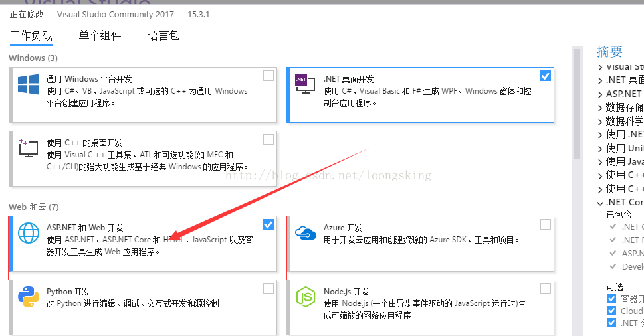Expand the .NET 桌面 summary item chevron
Screen dimensions: 644x336
(x=600, y=81)
